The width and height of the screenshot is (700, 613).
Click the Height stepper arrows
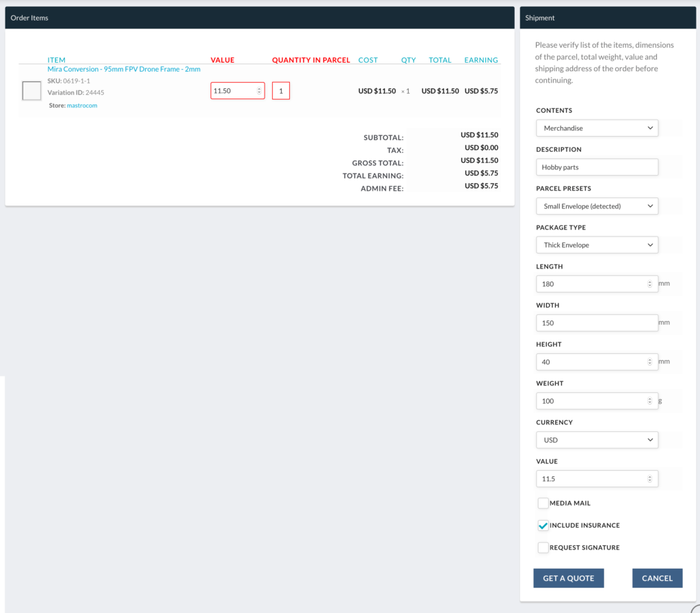[649, 362]
